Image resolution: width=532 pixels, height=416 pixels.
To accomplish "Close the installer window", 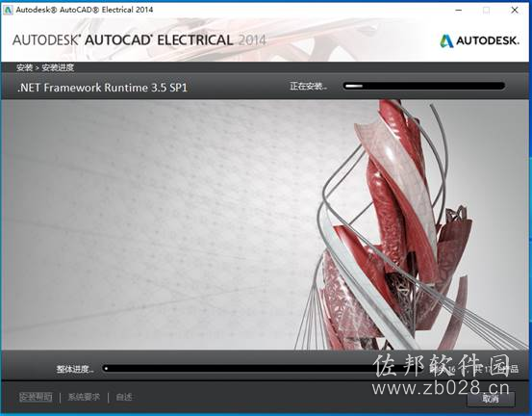I will coord(515,11).
